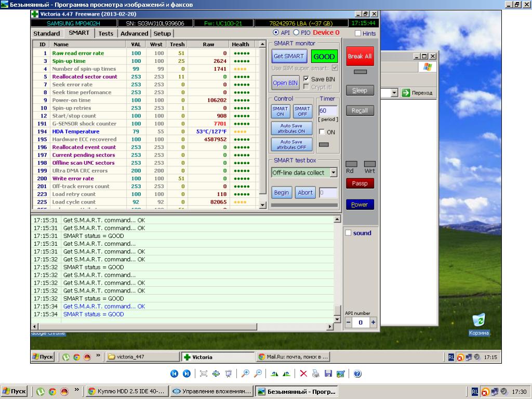Enable the Hints checkbox in Victoria
Viewport: 532px width, 399px height.
point(358,33)
